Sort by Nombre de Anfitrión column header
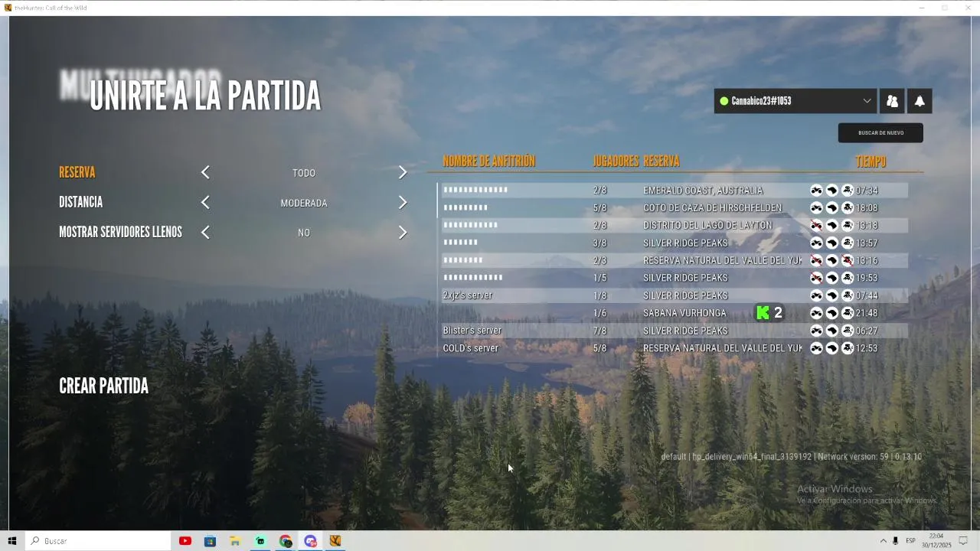The image size is (980, 551). 488,161
